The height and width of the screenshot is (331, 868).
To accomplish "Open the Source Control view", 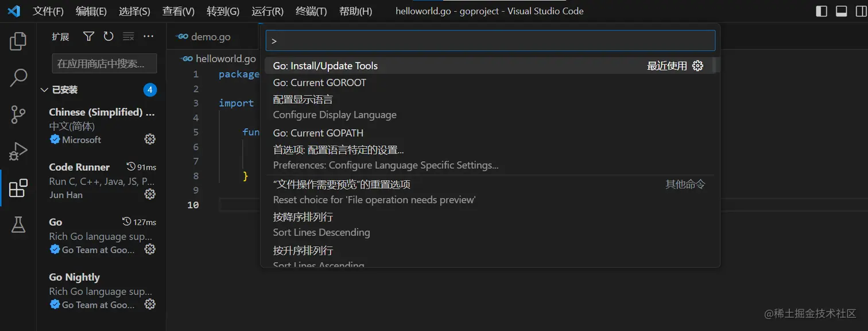I will 18,114.
